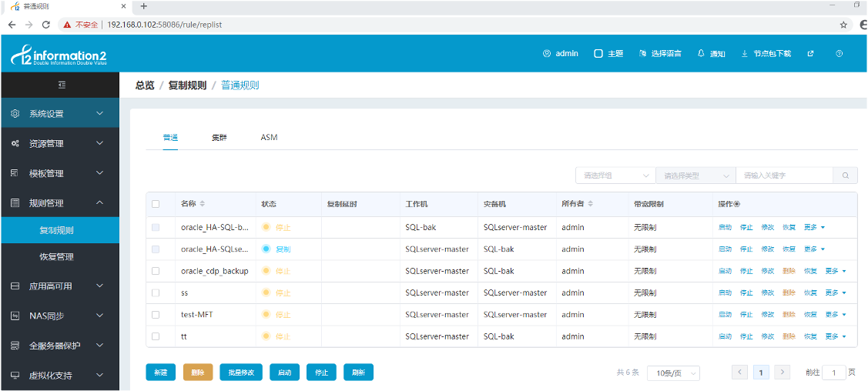Image resolution: width=868 pixels, height=391 pixels.
Task: Click the 前往 page number input
Action: point(834,373)
